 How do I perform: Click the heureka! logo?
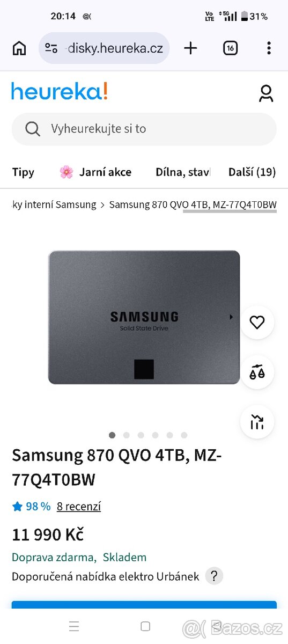click(60, 92)
